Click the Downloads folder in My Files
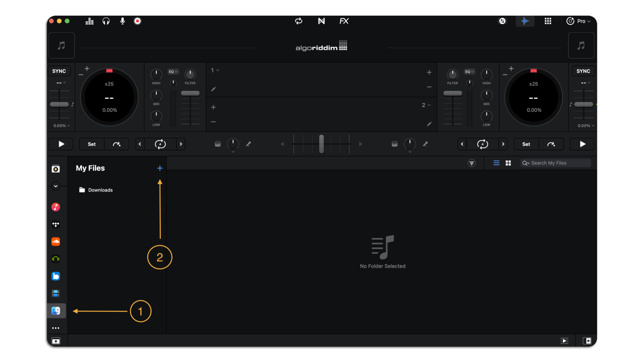Viewport: 644px width, 362px height. tap(100, 190)
